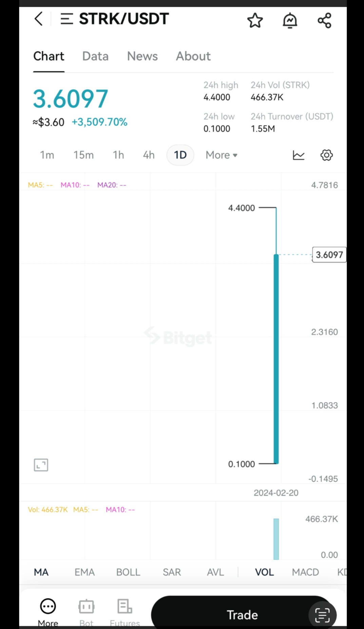
Task: Tap the order scan icon beside Trade
Action: tap(322, 615)
